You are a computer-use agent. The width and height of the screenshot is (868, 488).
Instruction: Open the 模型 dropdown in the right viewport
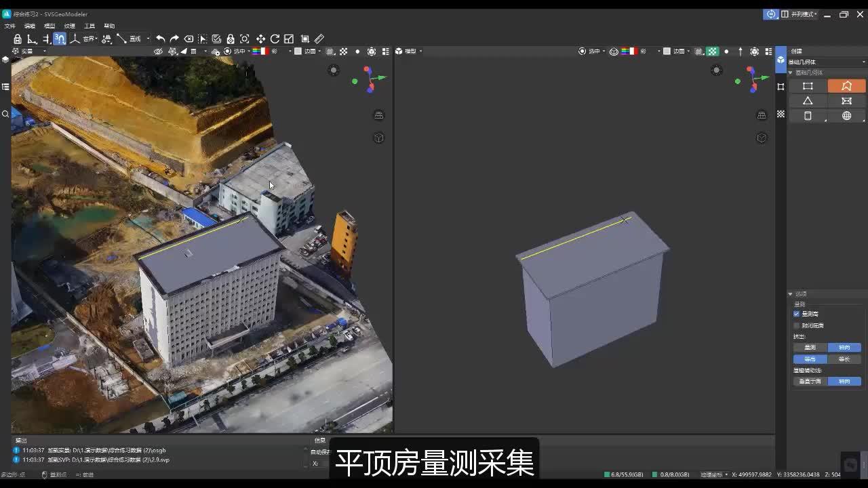tap(409, 51)
